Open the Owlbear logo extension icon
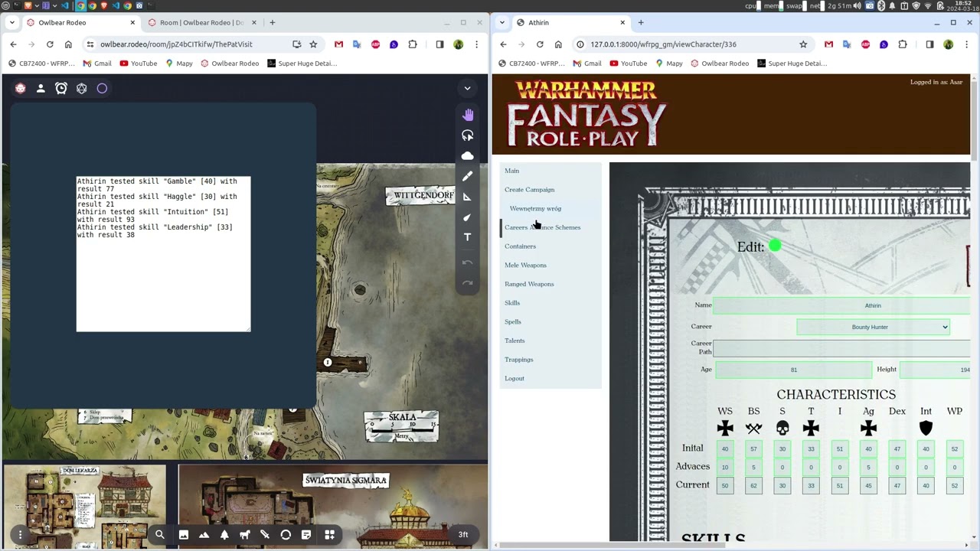The width and height of the screenshot is (980, 551). click(x=21, y=88)
